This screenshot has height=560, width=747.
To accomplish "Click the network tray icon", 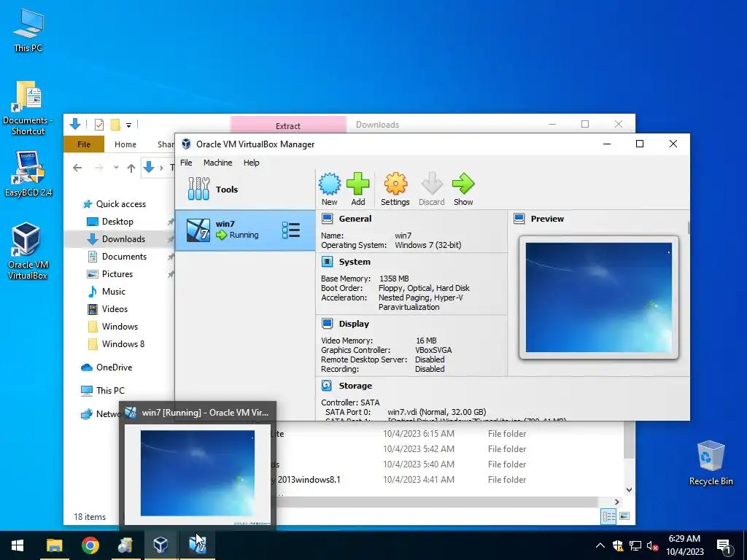I will [635, 545].
